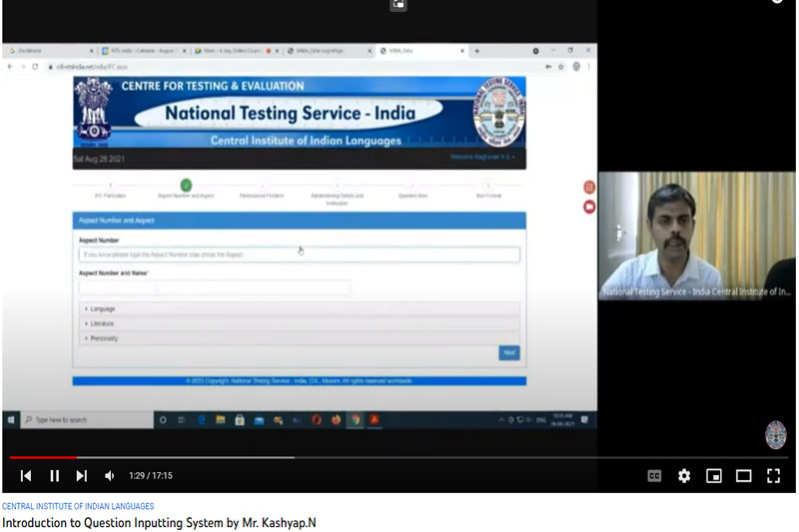Screen dimensions: 799x532
Task: Click the Chrome icon on the taskbar
Action: 356,420
